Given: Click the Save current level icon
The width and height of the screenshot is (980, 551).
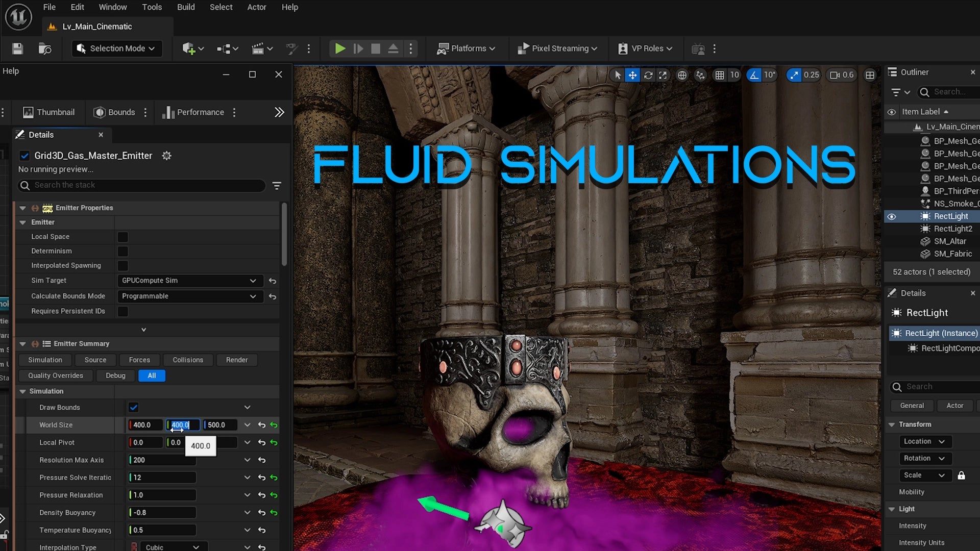Looking at the screenshot, I should click(17, 48).
